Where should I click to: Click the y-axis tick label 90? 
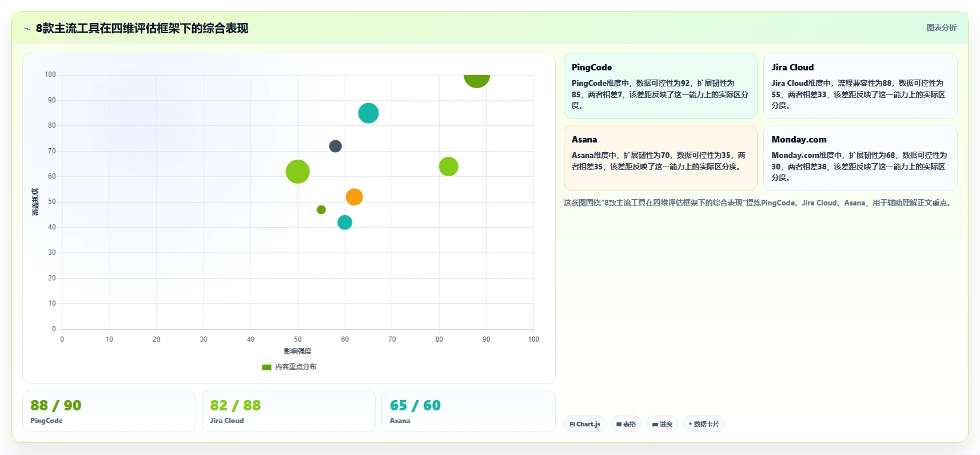tap(52, 100)
